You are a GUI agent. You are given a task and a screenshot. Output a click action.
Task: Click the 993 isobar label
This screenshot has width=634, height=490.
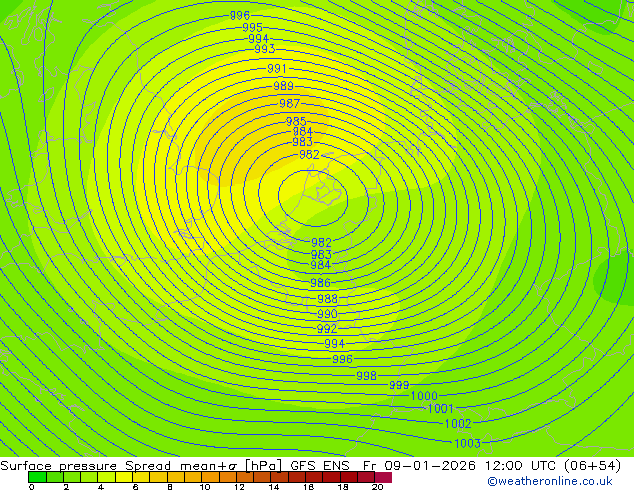(x=265, y=49)
